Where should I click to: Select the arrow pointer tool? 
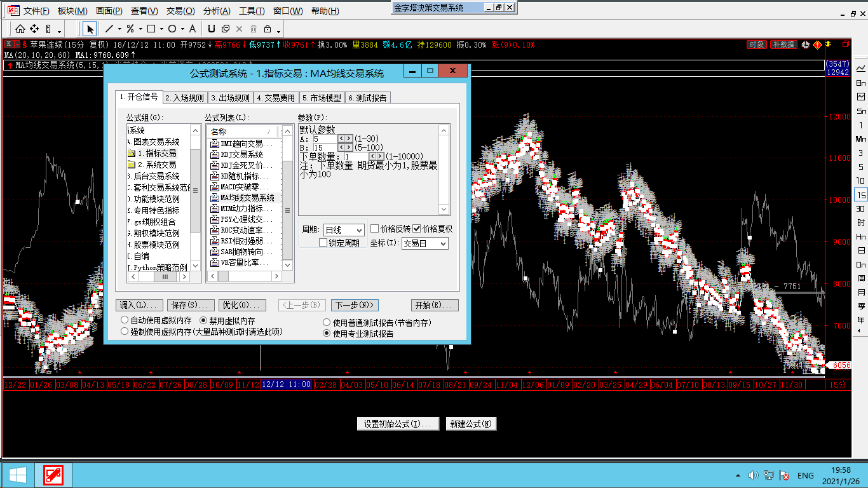click(90, 29)
